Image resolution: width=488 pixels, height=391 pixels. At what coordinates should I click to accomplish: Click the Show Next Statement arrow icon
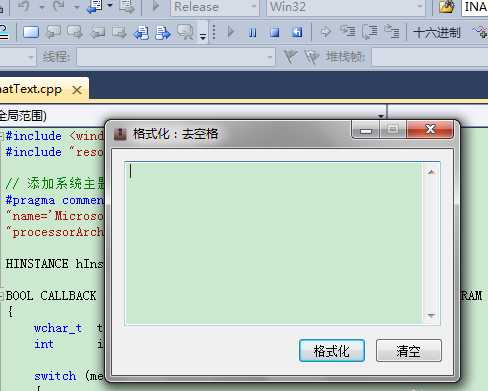[325, 32]
